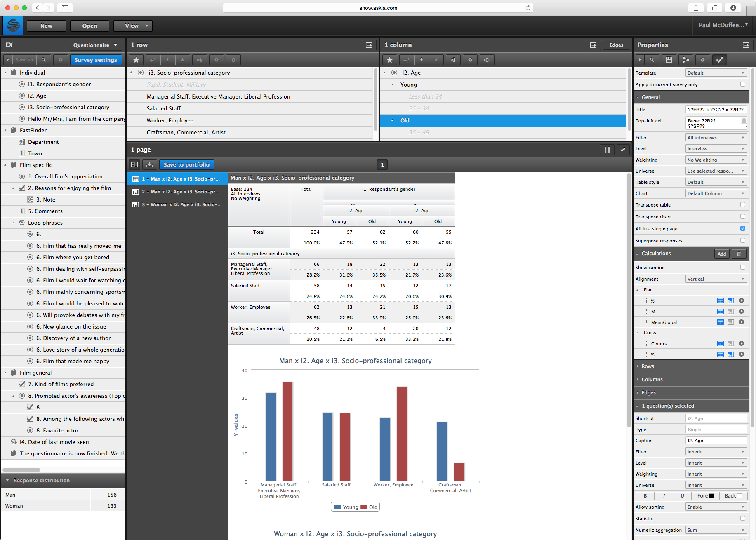
Task: Click the share icon in Properties toolbar
Action: coord(685,60)
